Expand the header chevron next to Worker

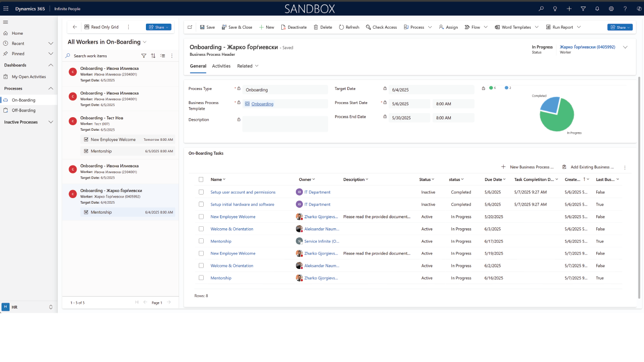click(x=625, y=47)
